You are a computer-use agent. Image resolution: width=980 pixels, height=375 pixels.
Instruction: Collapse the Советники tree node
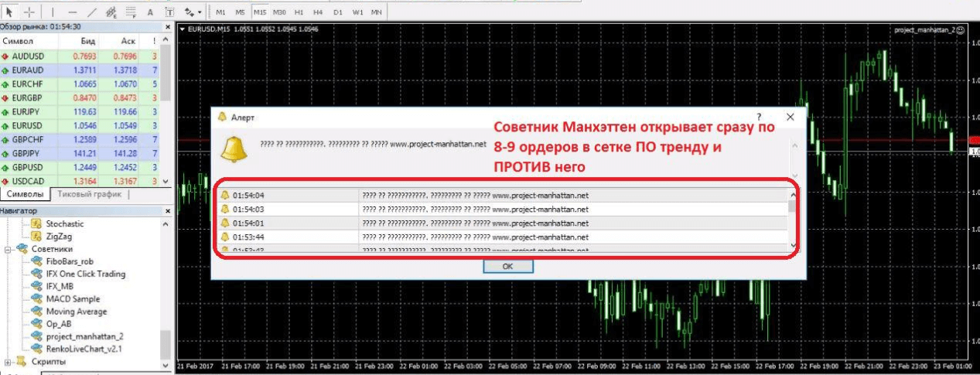(x=9, y=249)
